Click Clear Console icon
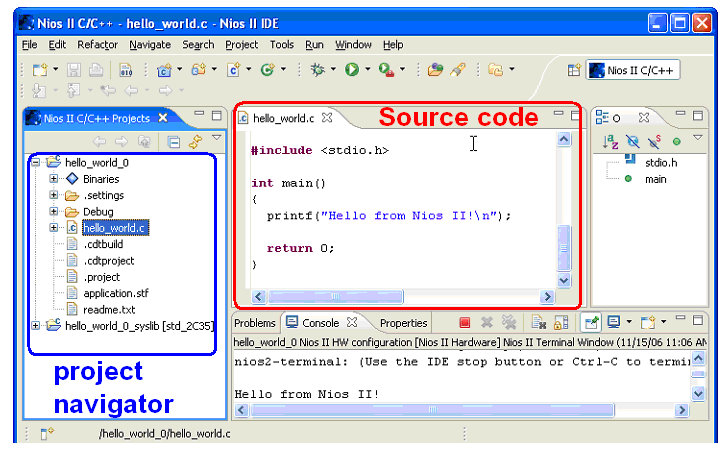Image resolution: width=724 pixels, height=449 pixels. [x=538, y=322]
